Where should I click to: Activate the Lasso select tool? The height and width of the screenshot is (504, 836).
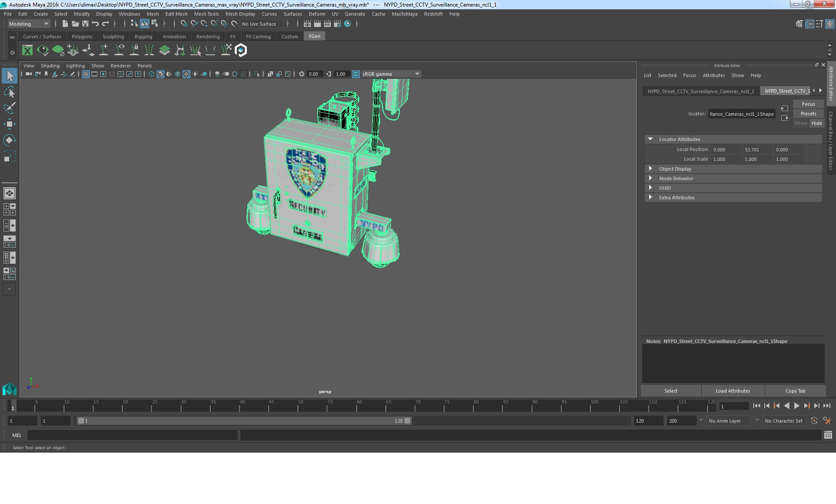click(x=10, y=92)
